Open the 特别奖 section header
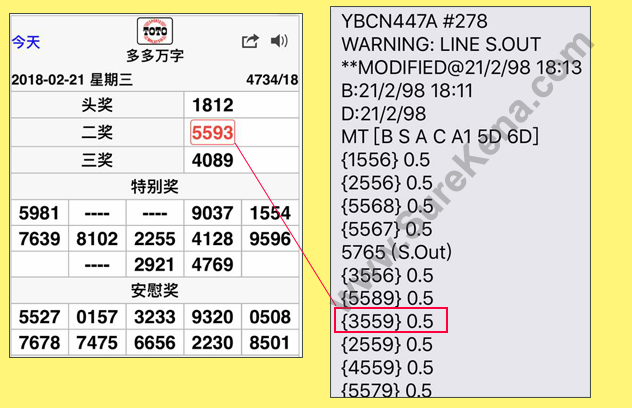 coord(155,186)
